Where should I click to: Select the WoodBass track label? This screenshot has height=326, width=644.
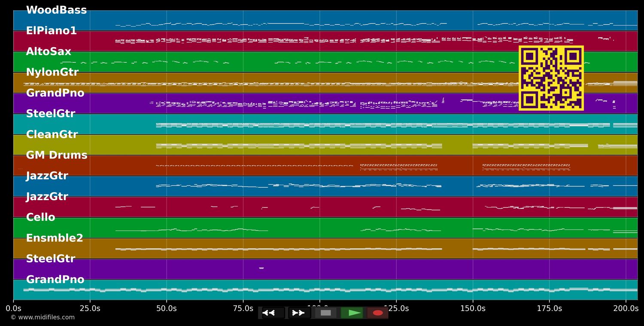point(56,10)
